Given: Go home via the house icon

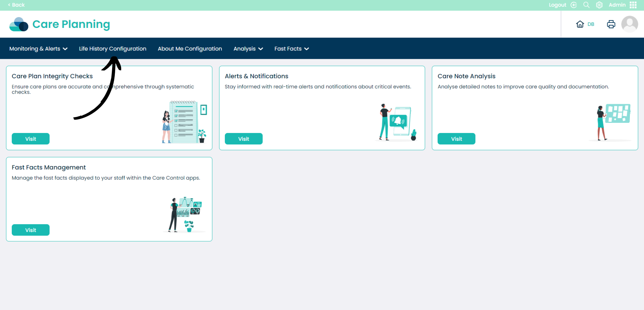Looking at the screenshot, I should click(x=580, y=24).
